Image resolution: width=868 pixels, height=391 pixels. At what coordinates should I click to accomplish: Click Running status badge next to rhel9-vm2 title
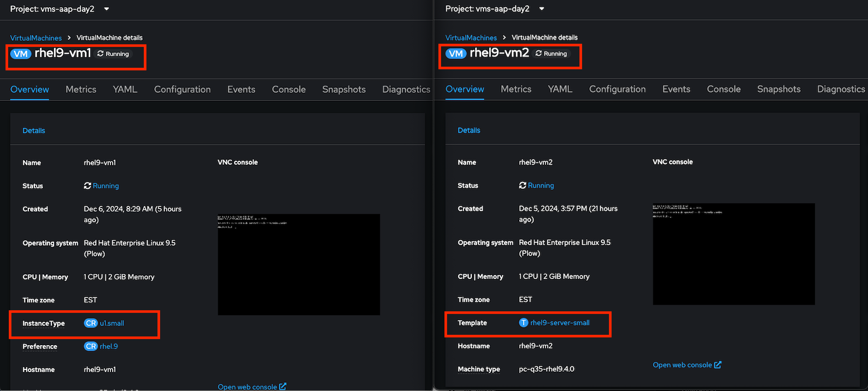point(552,54)
